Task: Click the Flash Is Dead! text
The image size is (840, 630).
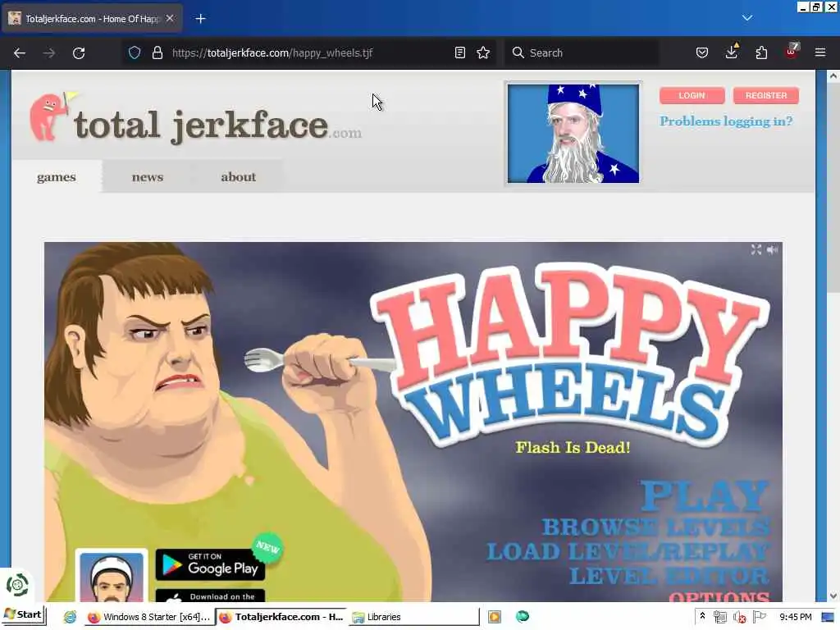Action: (573, 447)
